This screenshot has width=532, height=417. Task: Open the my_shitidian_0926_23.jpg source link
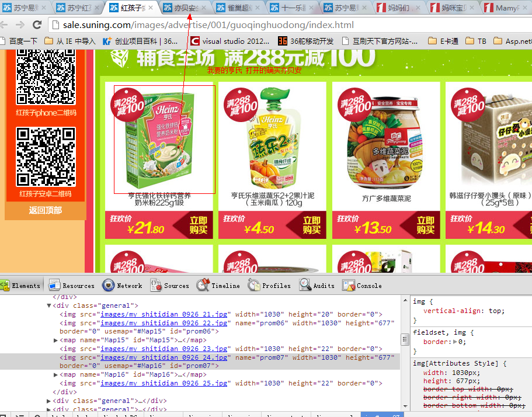pos(164,349)
